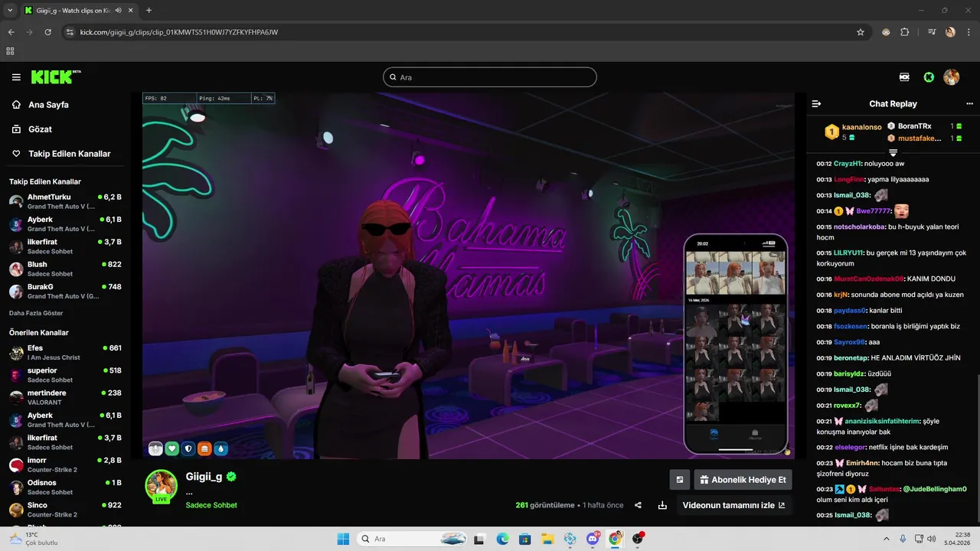Click LILRYU11 username in chat
The width and height of the screenshot is (980, 551).
click(x=848, y=253)
